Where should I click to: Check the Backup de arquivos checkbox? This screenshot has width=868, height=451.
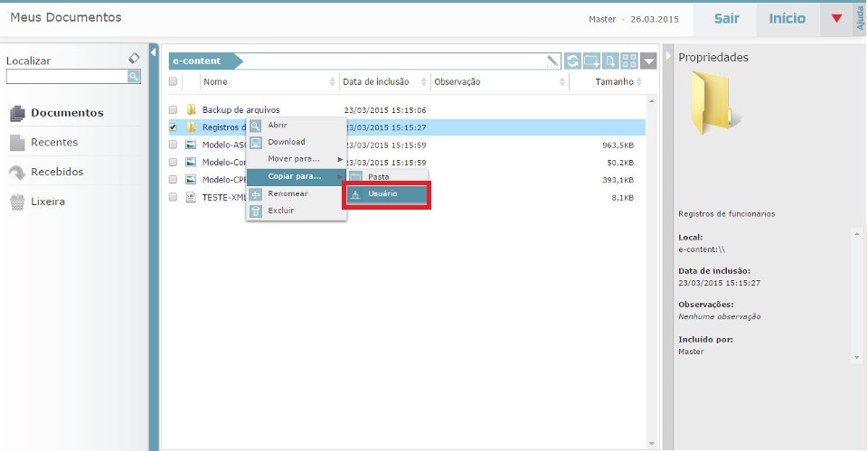[x=173, y=110]
